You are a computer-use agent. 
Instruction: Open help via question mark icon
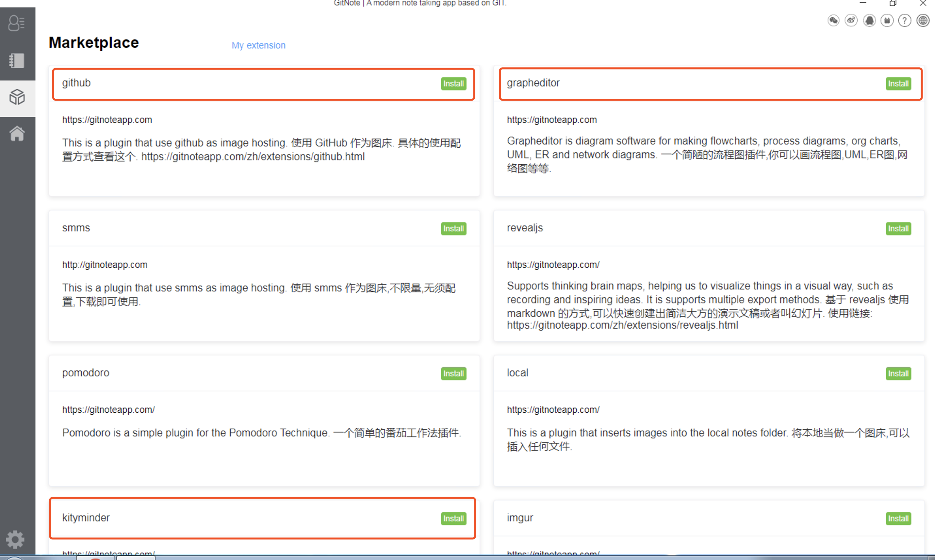[904, 20]
